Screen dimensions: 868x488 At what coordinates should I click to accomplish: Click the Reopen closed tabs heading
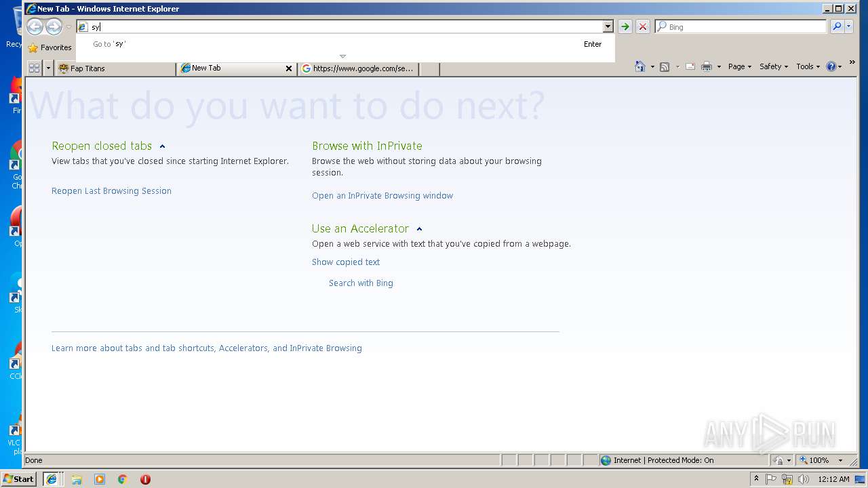102,146
